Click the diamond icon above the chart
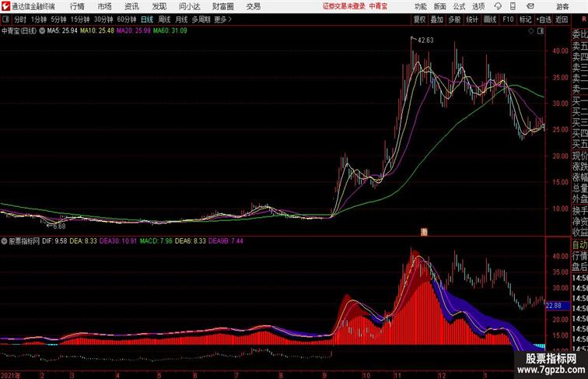Screen dimensions: 588x379 pyautogui.click(x=531, y=31)
